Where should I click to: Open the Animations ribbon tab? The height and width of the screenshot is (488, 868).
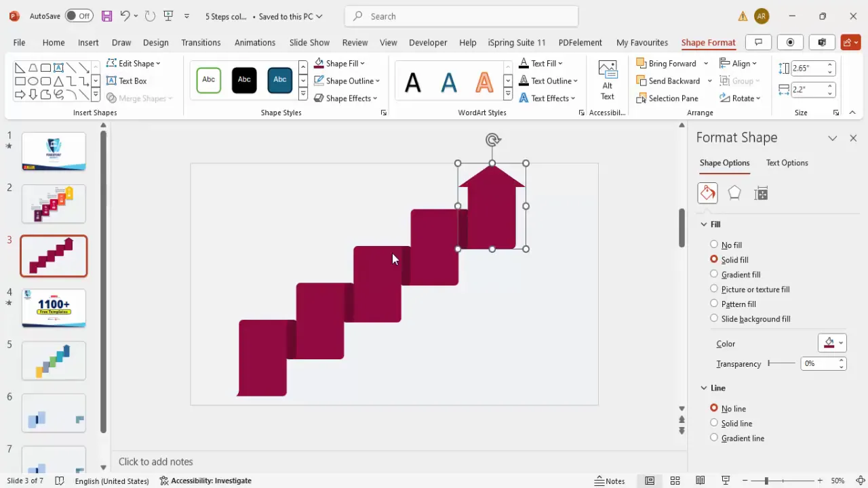click(255, 42)
